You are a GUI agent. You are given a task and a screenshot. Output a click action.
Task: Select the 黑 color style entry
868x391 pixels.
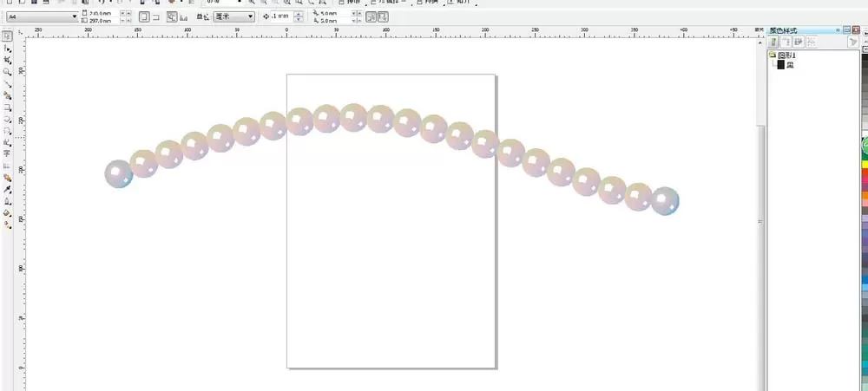[x=786, y=65]
